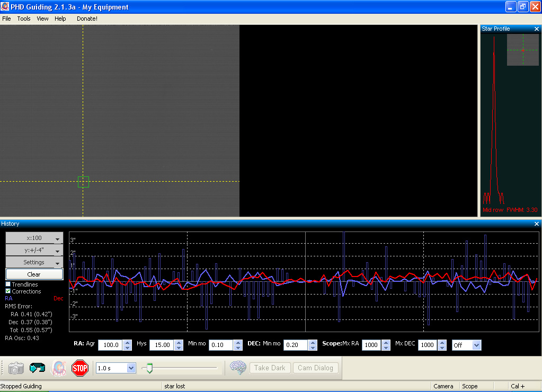Decrease RA Aggressiveness with down arrow
542x392 pixels.
point(128,348)
